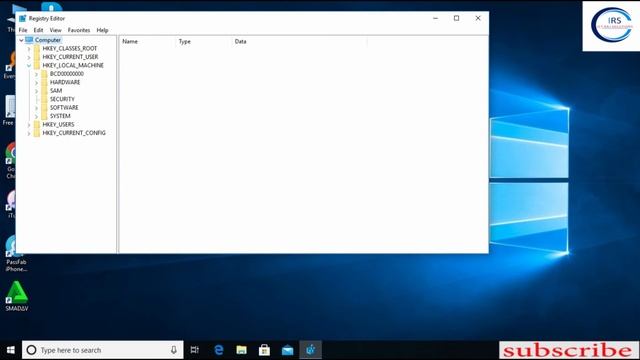Select the SYSTEM key label
This screenshot has width=640, height=360.
[60, 116]
